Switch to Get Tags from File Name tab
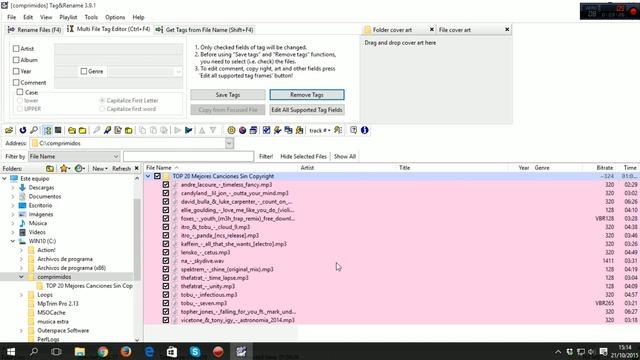This screenshot has height=360, width=640. coord(205,30)
